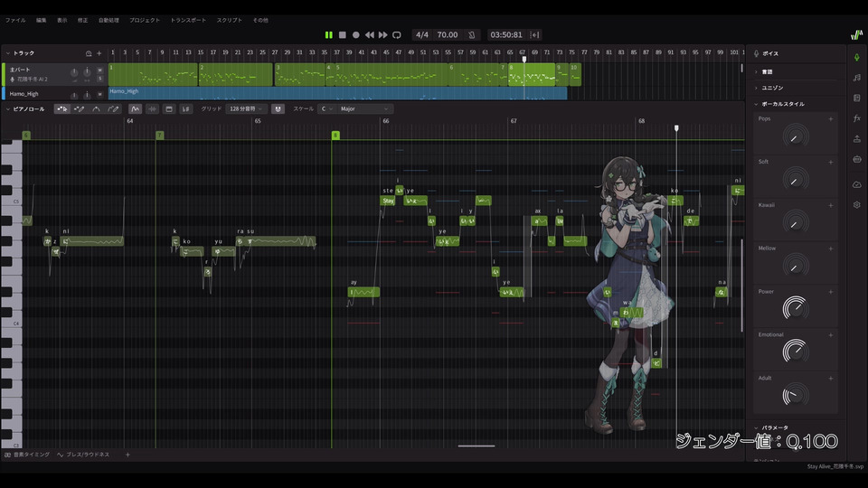Open the note properties music-note sidebar icon
Image resolution: width=868 pixels, height=488 pixels.
[856, 78]
